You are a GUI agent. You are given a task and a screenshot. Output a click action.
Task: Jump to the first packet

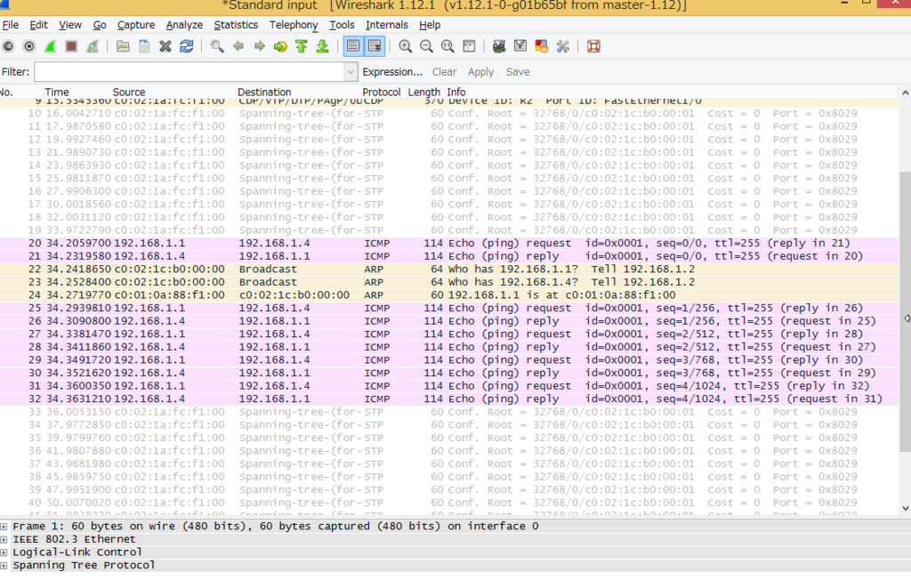point(301,46)
